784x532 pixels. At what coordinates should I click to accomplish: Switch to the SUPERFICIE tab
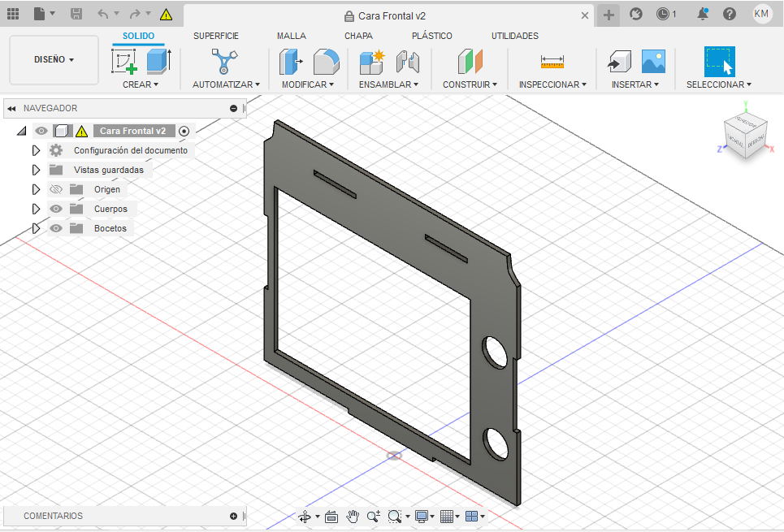tap(216, 36)
